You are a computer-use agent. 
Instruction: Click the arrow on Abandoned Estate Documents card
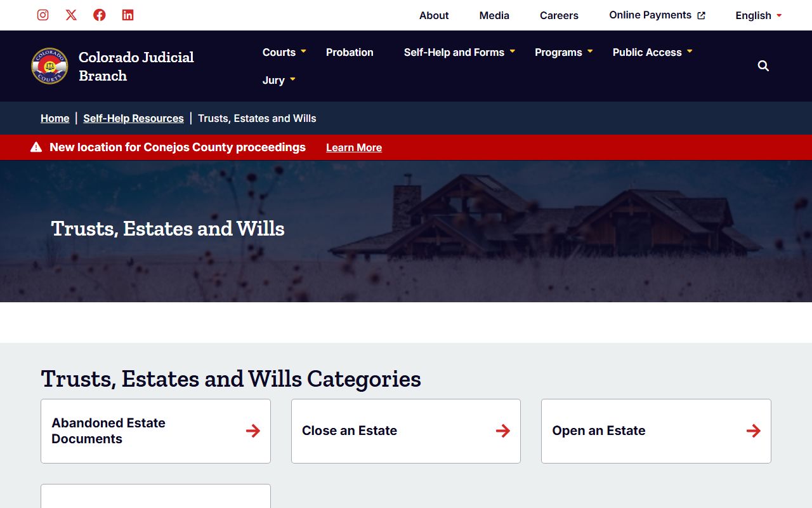click(253, 431)
